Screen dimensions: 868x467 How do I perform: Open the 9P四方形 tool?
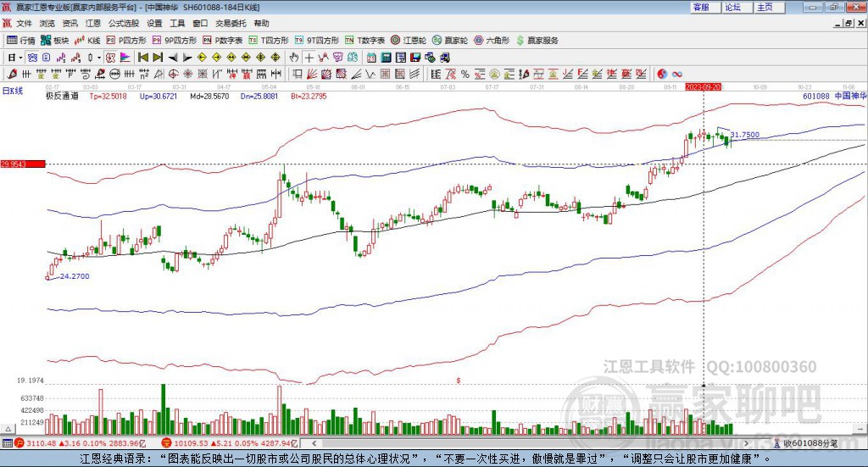click(x=175, y=41)
